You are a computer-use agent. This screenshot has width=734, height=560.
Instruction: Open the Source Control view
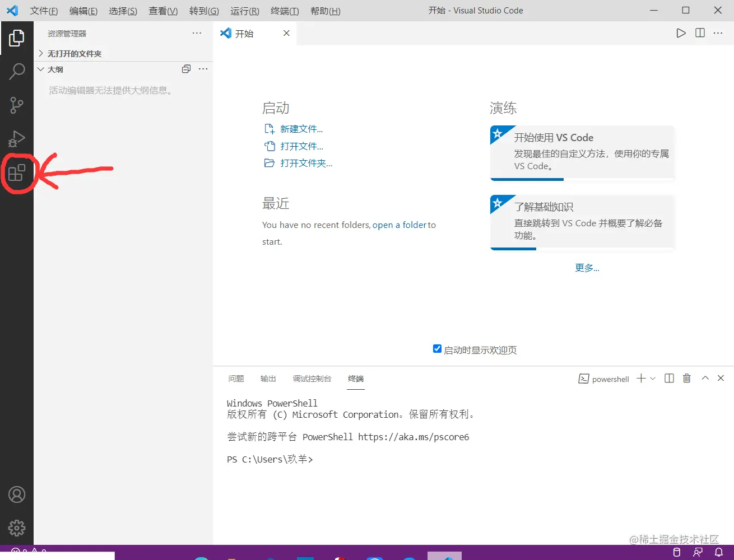point(17,105)
